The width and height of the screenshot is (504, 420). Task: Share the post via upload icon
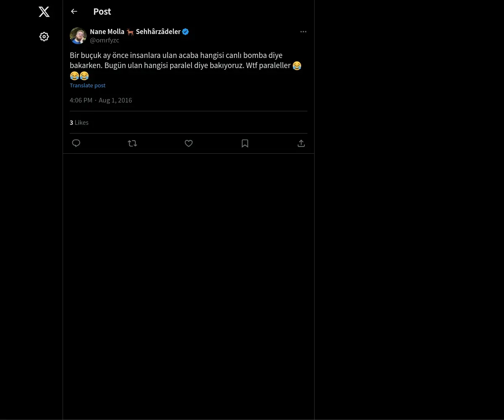(x=301, y=143)
